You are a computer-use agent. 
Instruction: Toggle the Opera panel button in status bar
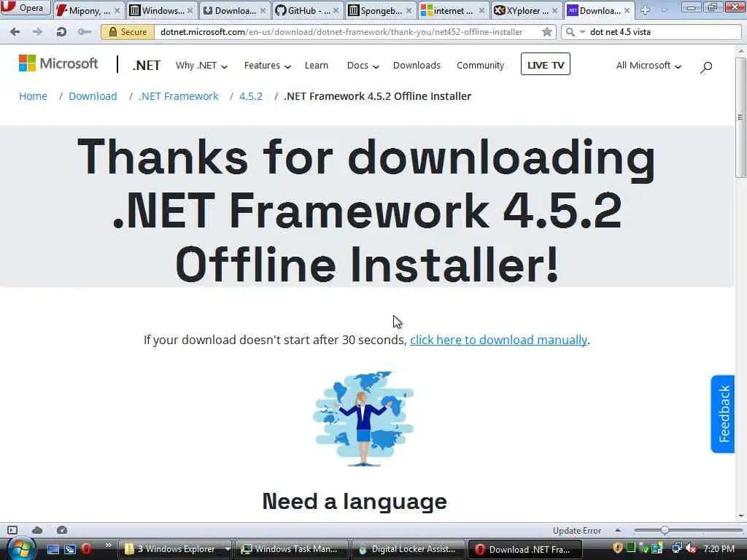(12, 530)
